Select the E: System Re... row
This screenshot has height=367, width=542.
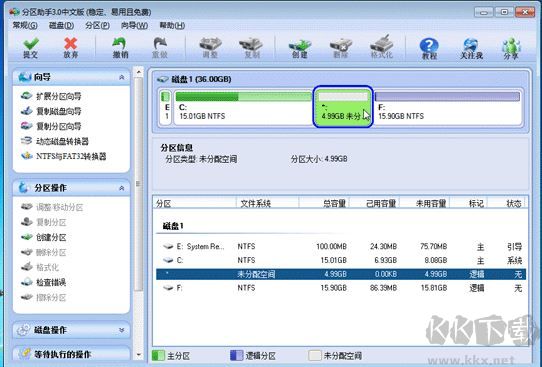(x=341, y=246)
